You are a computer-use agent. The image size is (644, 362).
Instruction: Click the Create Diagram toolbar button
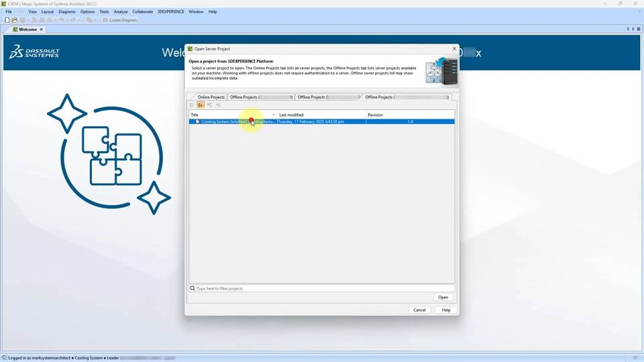point(119,19)
